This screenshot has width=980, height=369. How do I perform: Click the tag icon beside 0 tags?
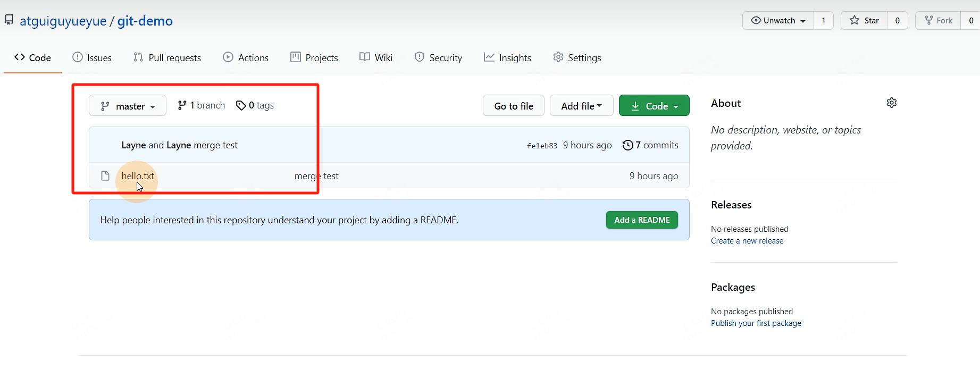pyautogui.click(x=241, y=105)
